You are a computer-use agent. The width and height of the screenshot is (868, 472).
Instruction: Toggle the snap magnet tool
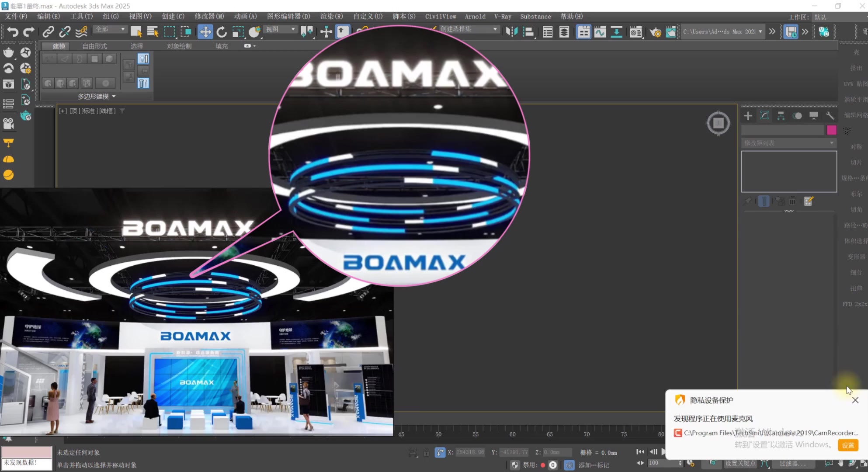click(326, 31)
